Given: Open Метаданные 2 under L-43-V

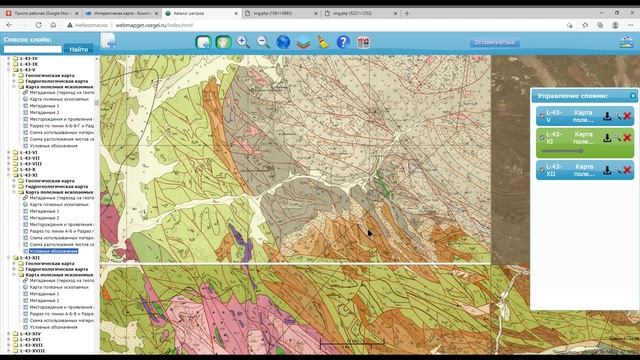Looking at the screenshot, I should point(44,112).
